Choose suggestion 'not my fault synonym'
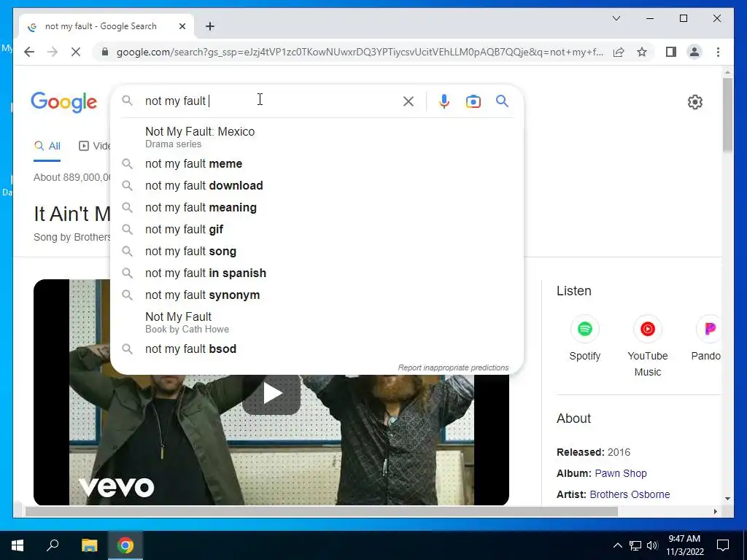The image size is (747, 560). (317, 295)
